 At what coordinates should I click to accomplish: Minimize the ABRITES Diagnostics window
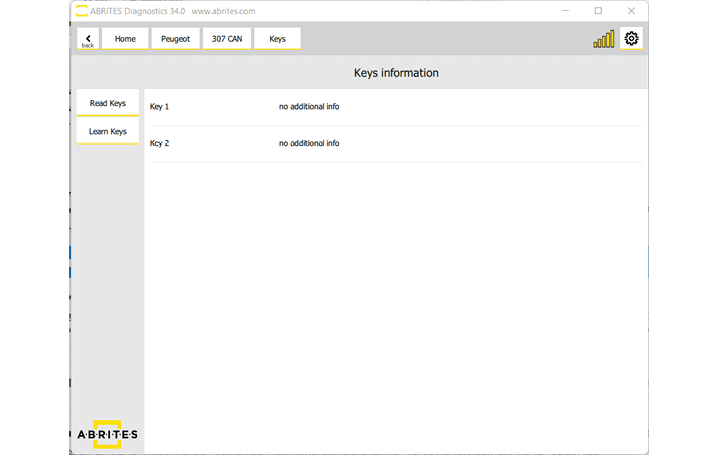pos(565,11)
